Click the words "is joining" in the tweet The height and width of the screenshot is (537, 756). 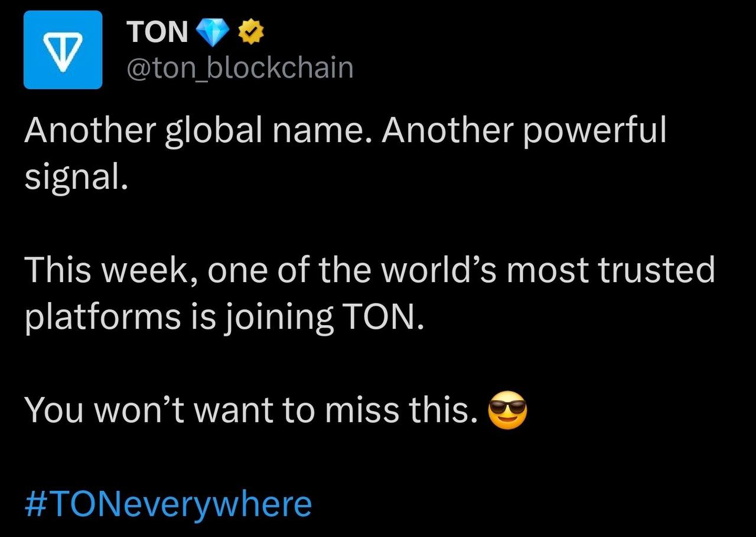[262, 319]
